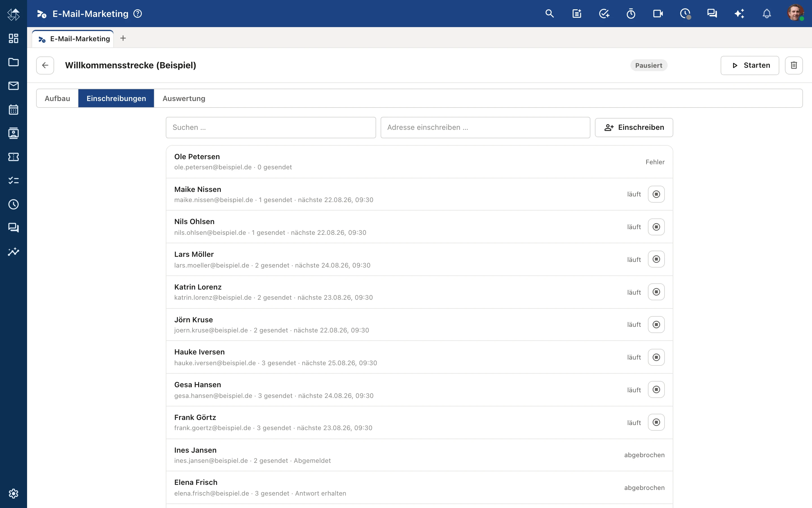Open task checklist icon in sidebar
Screen dimensions: 812x508
[14, 180]
